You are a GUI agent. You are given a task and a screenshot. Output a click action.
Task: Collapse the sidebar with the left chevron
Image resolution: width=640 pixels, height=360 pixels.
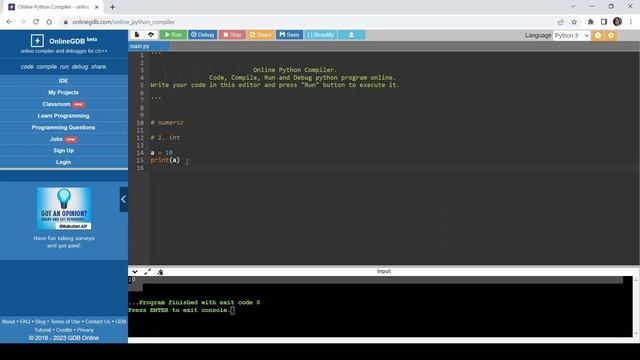124,199
